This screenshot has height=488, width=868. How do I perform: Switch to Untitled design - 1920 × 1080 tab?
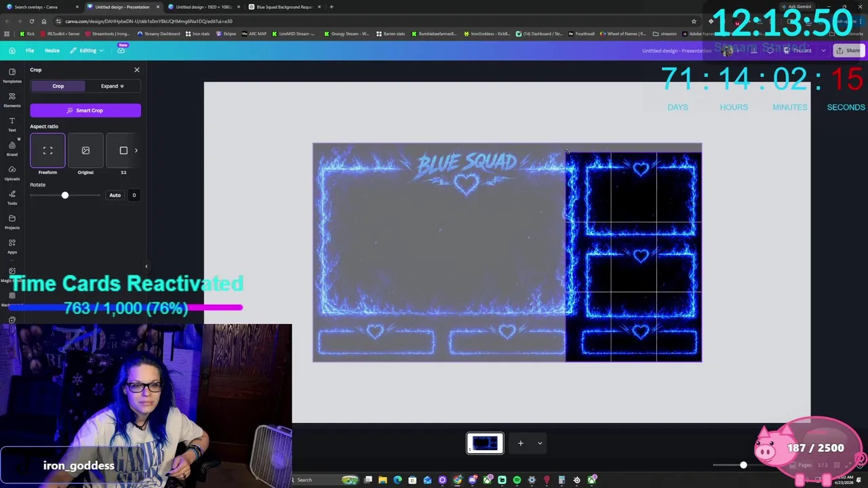coord(203,7)
